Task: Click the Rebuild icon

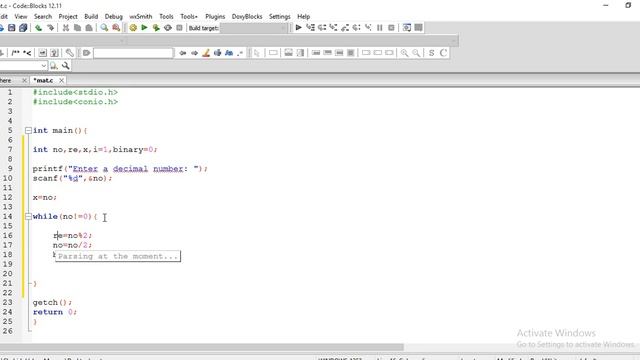Action: pos(168,28)
